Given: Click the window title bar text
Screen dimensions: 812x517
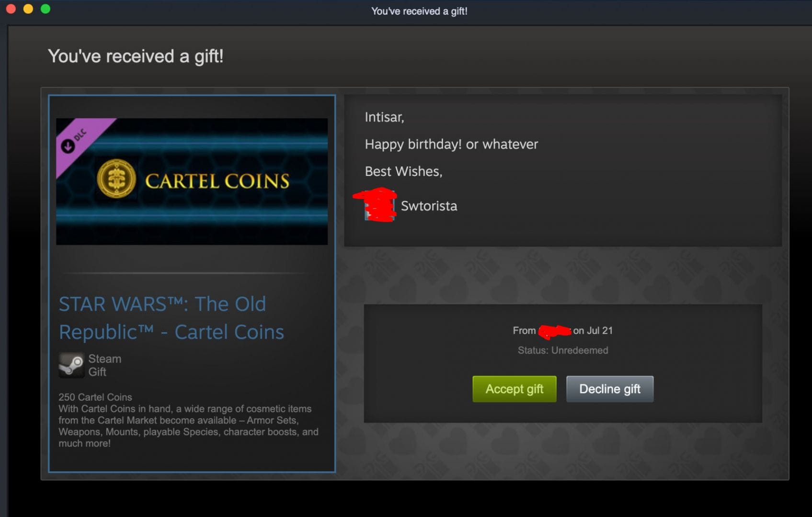Looking at the screenshot, I should 419,11.
